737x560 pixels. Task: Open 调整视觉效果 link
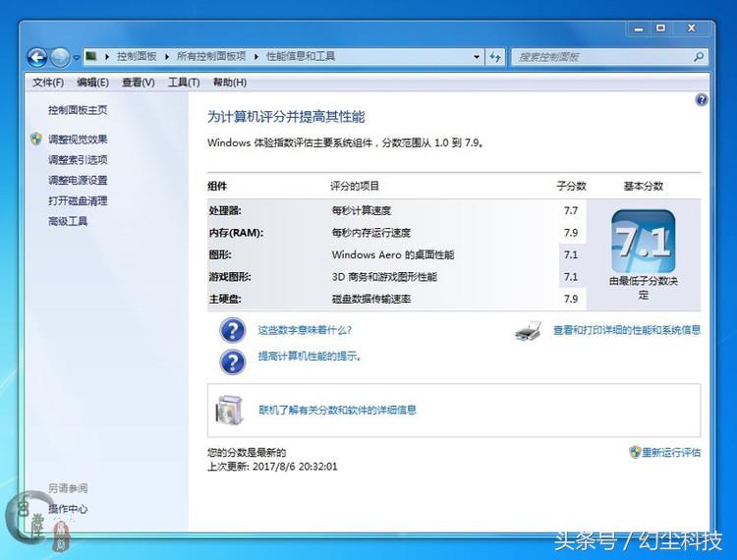pos(78,140)
